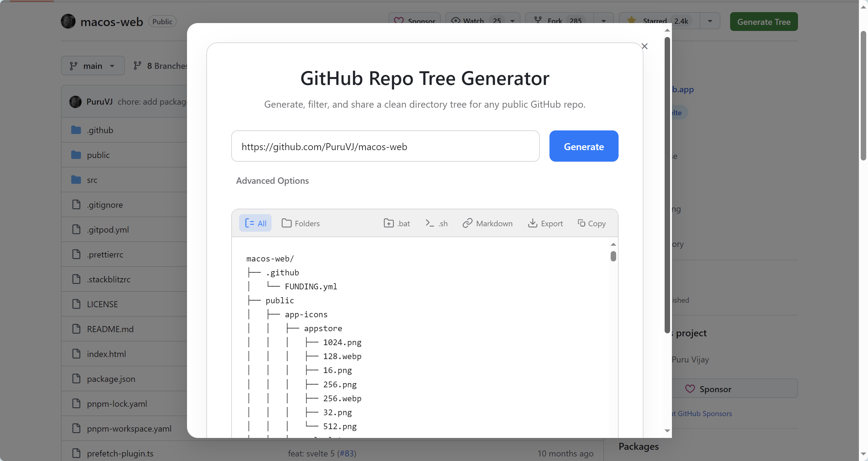Open the Watch dropdown
Screen dimensions: 868x461
click(x=483, y=21)
